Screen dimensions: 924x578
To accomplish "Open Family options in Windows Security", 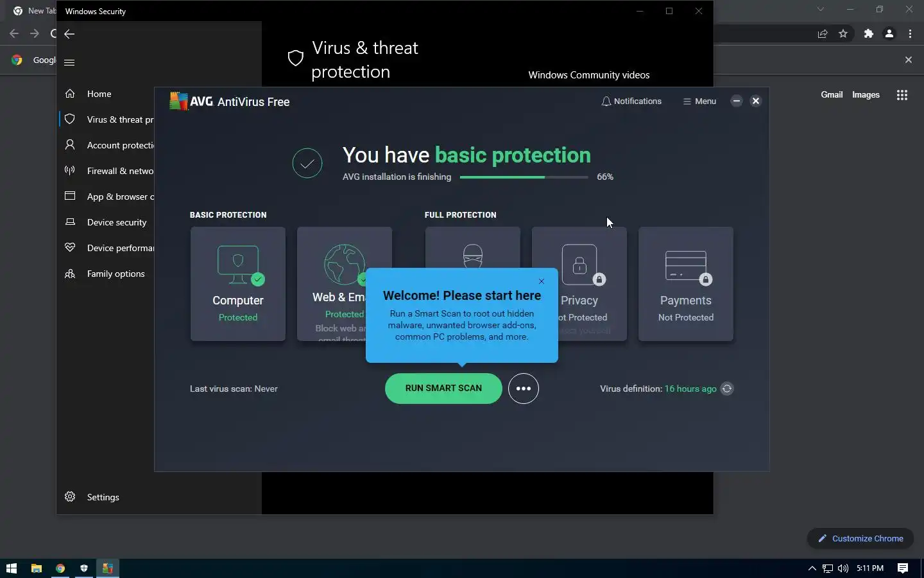I will click(106, 274).
